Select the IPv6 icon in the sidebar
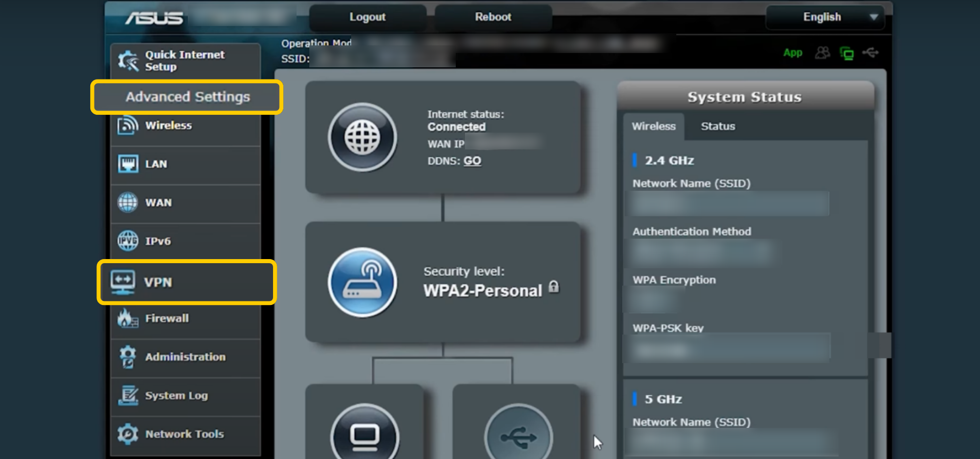Image resolution: width=980 pixels, height=459 pixels. [x=129, y=241]
